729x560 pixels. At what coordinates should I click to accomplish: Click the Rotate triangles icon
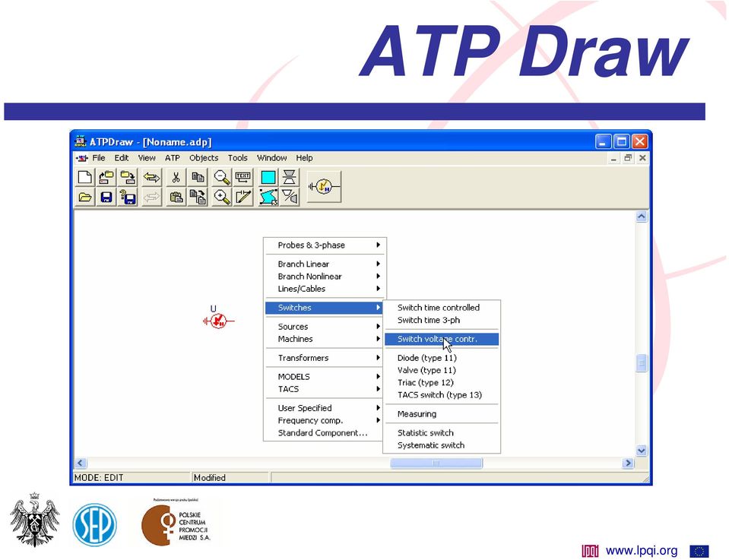click(x=290, y=197)
